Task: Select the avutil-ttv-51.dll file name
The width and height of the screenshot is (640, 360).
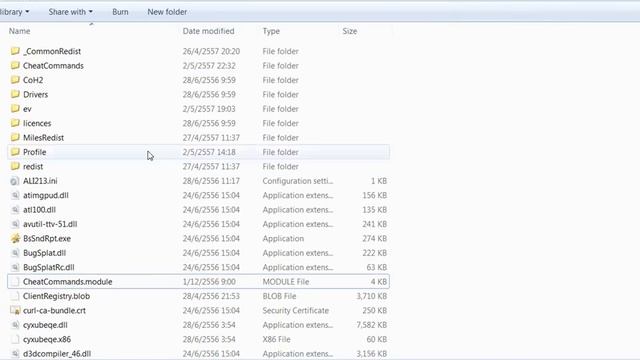Action: click(50, 224)
